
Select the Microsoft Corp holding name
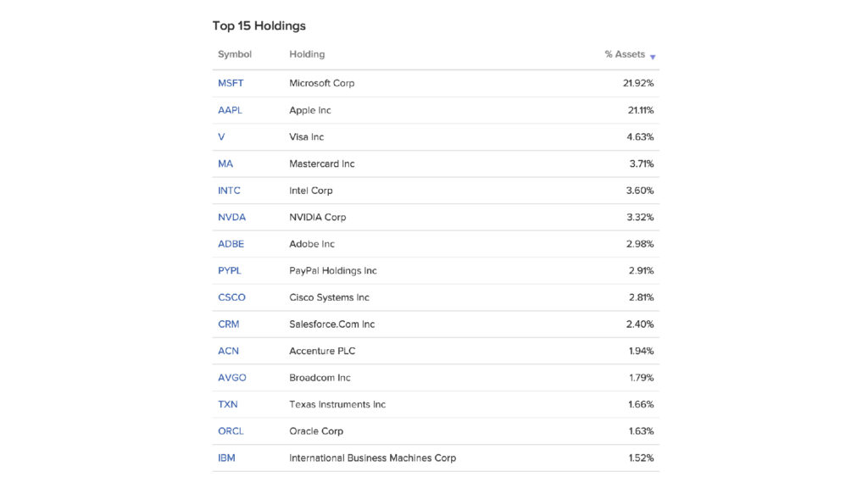coord(321,83)
